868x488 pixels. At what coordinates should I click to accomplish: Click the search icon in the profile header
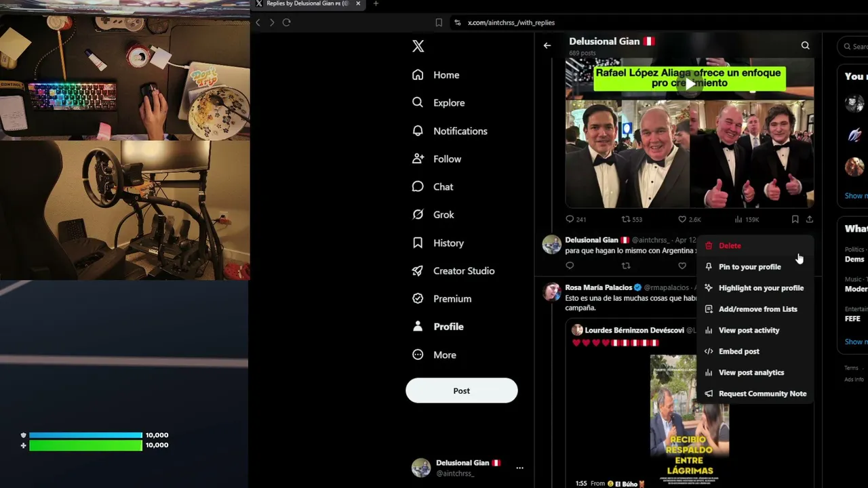pyautogui.click(x=806, y=45)
